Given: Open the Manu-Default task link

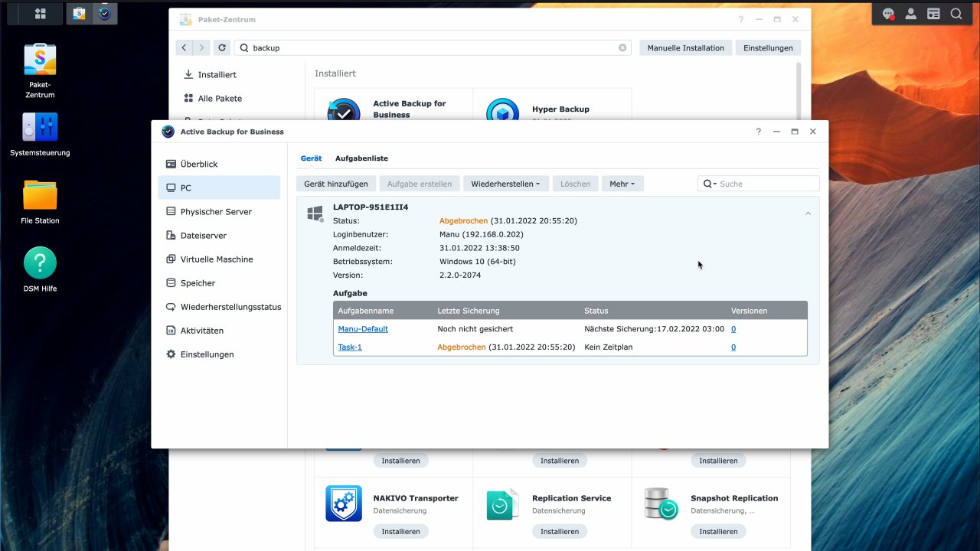Looking at the screenshot, I should pos(363,329).
